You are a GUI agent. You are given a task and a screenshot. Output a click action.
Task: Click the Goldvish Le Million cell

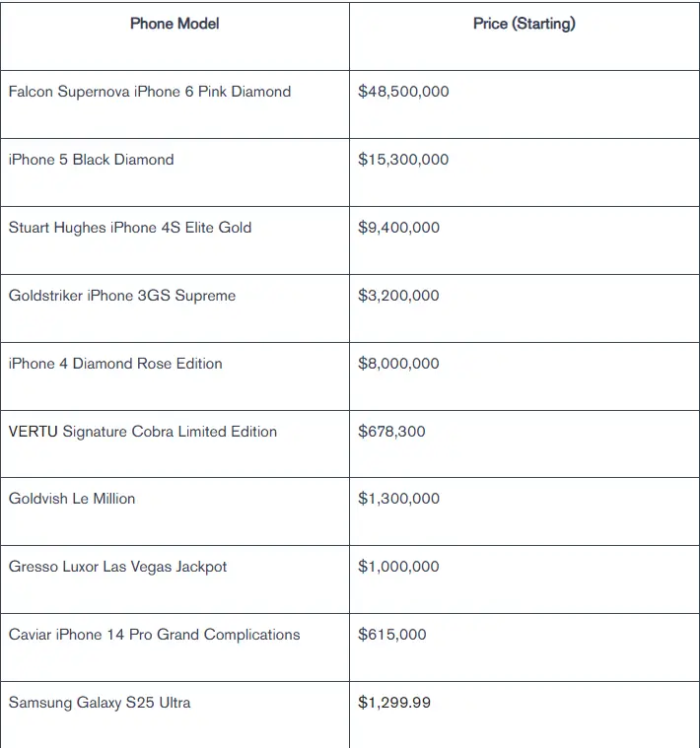point(175,511)
